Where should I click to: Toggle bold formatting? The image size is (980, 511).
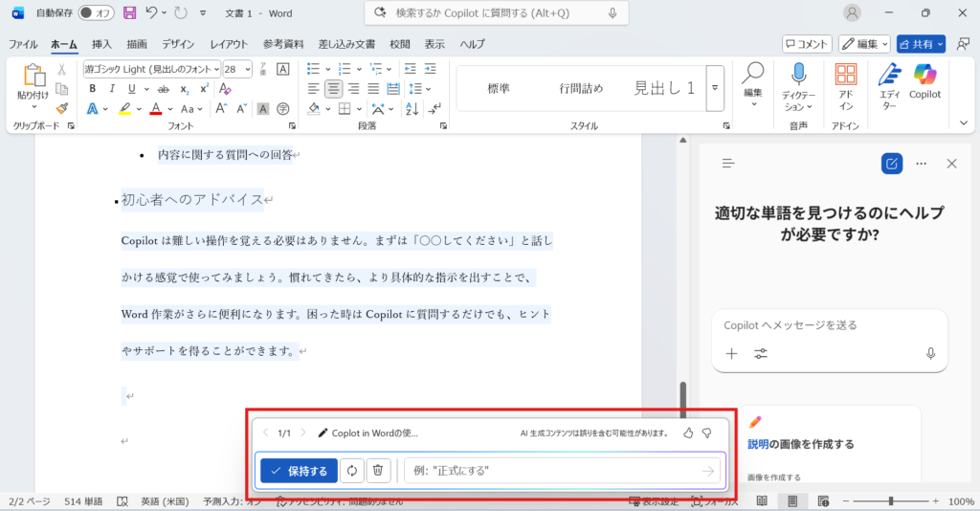click(92, 88)
